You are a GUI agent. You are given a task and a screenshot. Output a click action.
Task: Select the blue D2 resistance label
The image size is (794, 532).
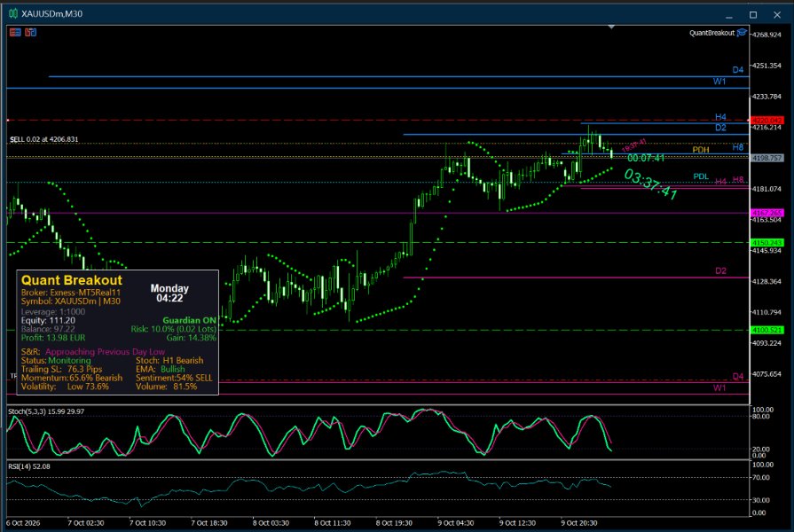click(720, 128)
